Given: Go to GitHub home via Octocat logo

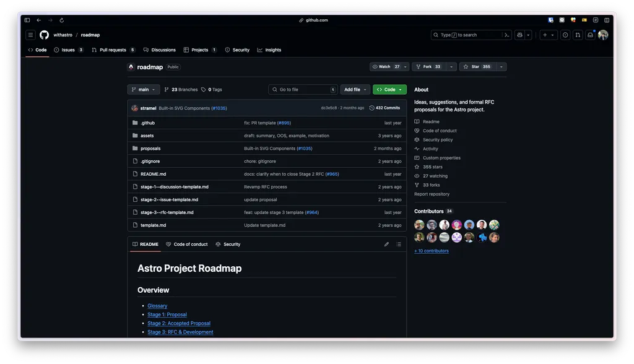Looking at the screenshot, I should 44,35.
